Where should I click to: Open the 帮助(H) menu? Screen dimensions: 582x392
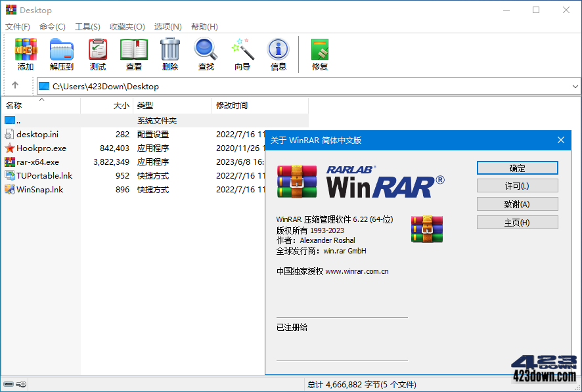(204, 27)
